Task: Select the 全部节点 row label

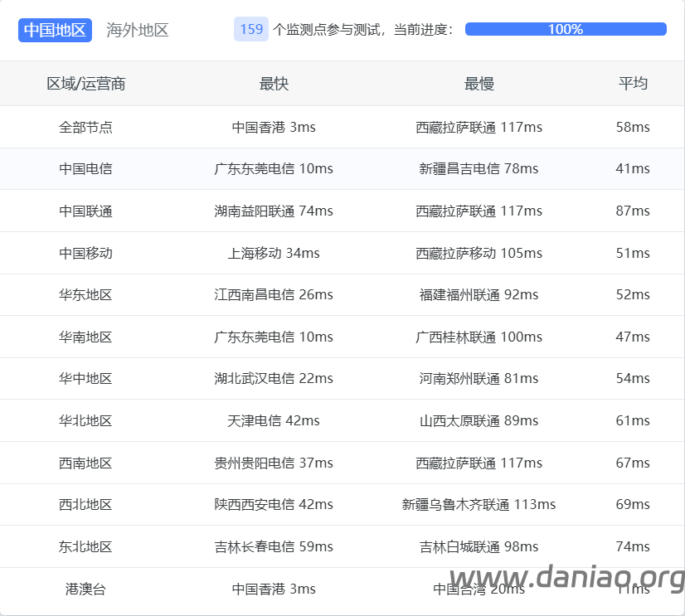Action: 86,128
